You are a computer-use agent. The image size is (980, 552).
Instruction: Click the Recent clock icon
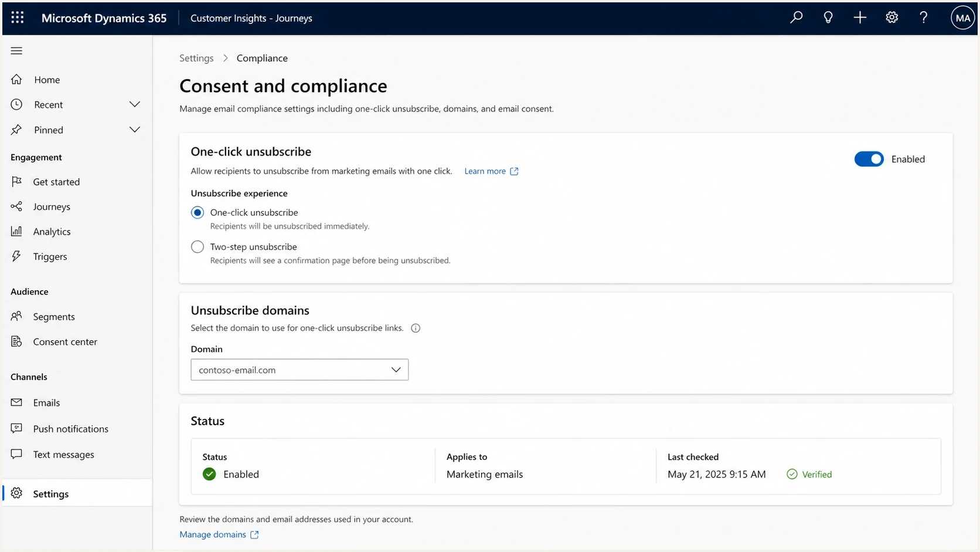coord(16,104)
